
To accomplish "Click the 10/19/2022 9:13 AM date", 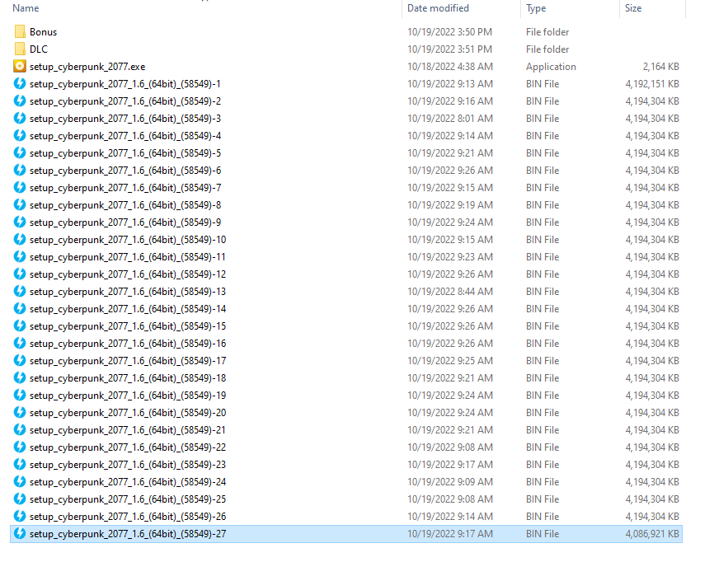I will pos(450,84).
